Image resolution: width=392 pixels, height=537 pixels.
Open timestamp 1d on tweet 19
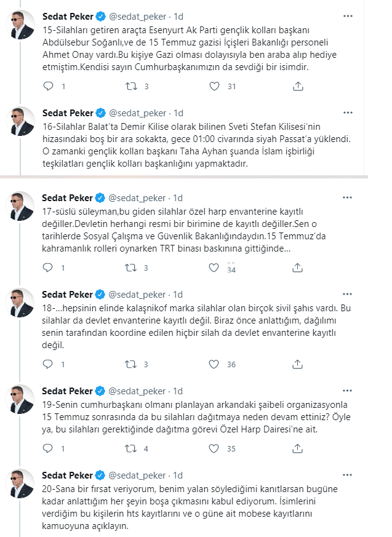click(178, 391)
